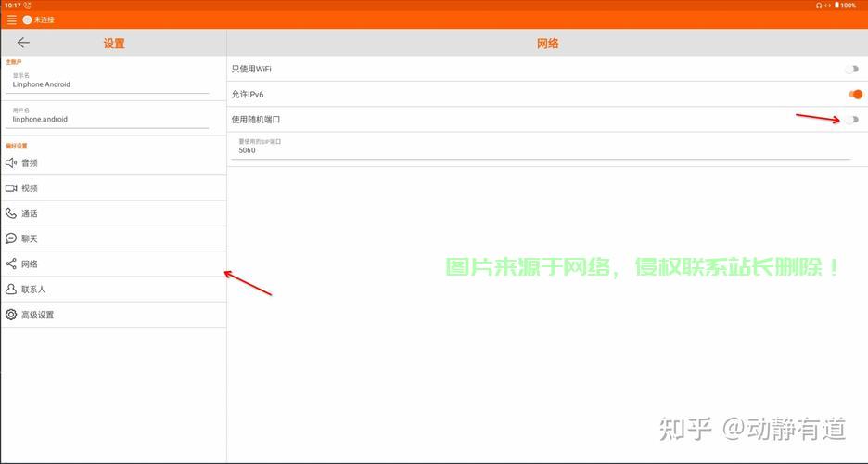Tap the headphone icon in status bar

pyautogui.click(x=819, y=5)
